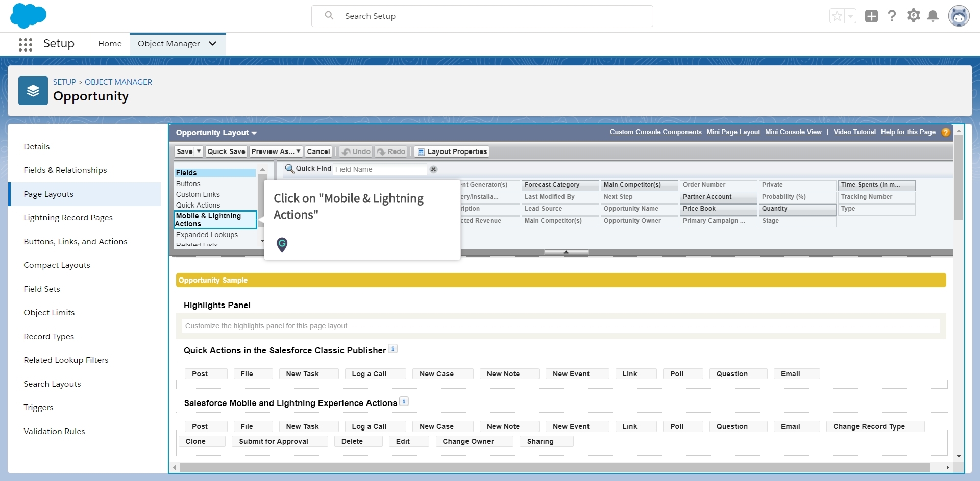Open Compact Layouts in the sidebar
Screen dimensions: 980x481
(57, 265)
